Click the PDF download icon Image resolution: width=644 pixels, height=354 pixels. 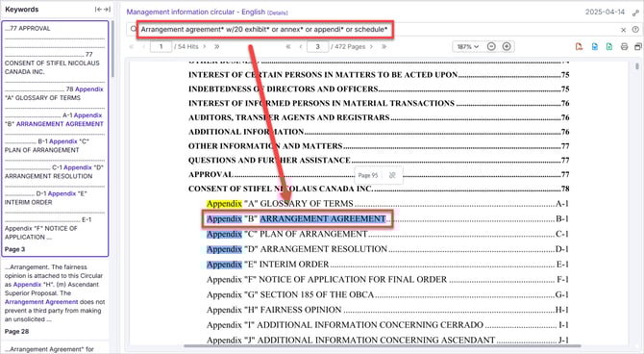pos(579,47)
